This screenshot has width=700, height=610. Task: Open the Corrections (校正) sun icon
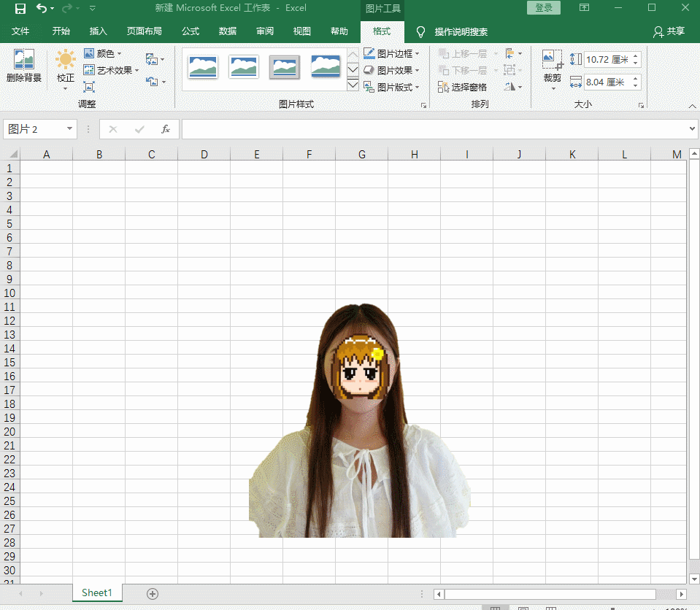[66, 61]
